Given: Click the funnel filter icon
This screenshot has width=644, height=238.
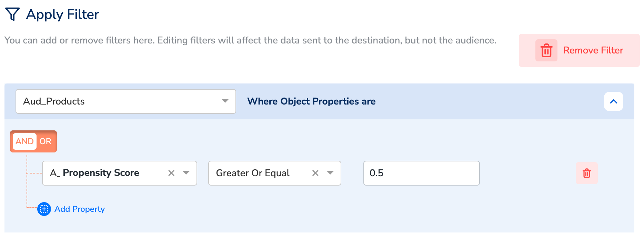Looking at the screenshot, I should pos(12,14).
